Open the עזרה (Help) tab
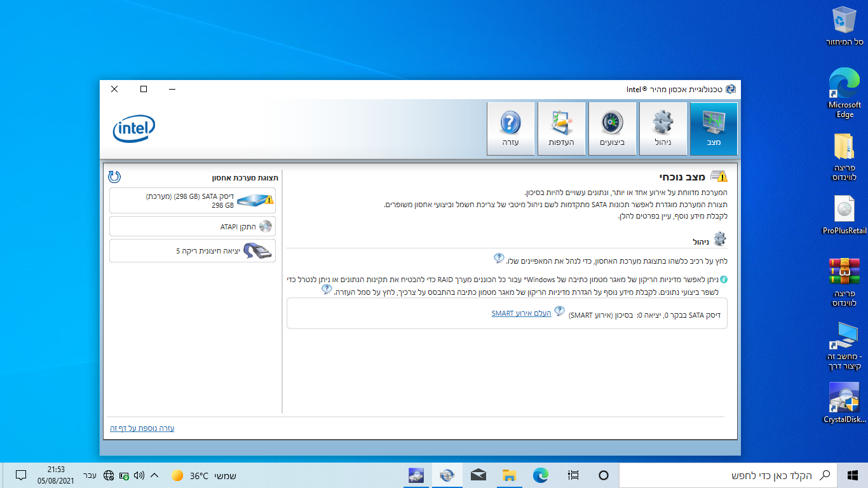Image resolution: width=868 pixels, height=488 pixels. click(x=510, y=129)
